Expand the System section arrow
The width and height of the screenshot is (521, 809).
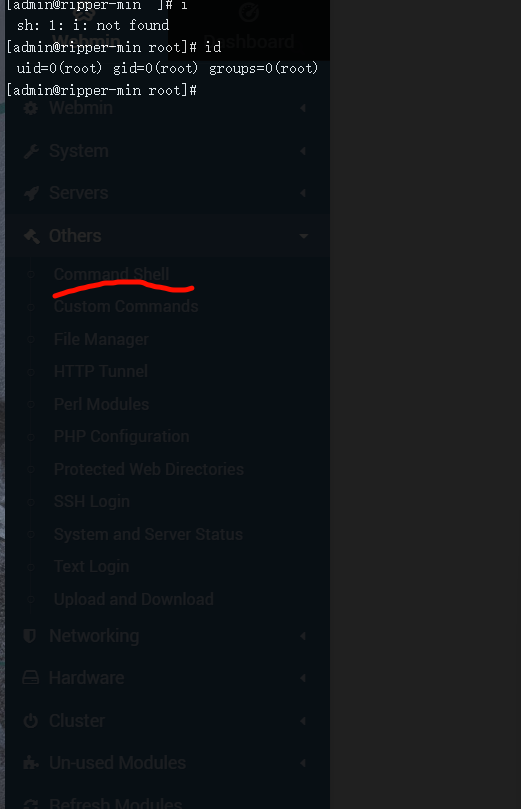[x=303, y=151]
